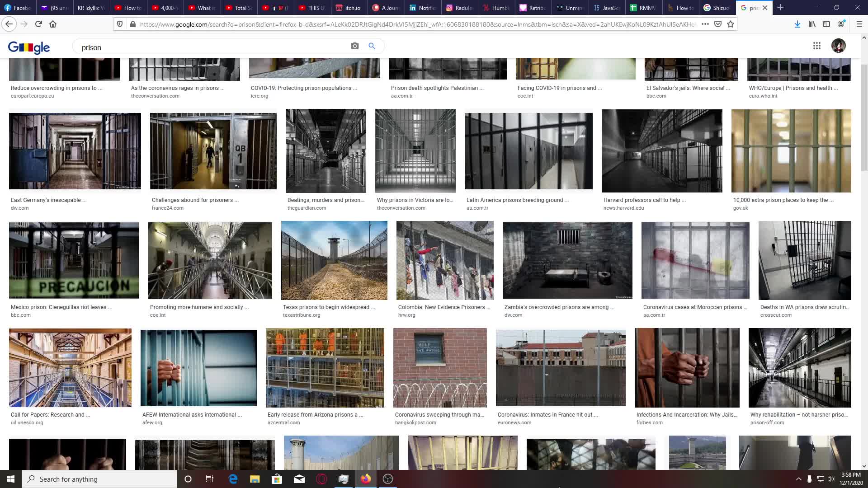Image resolution: width=868 pixels, height=488 pixels.
Task: Open the Windows Start menu
Action: pyautogui.click(x=11, y=479)
